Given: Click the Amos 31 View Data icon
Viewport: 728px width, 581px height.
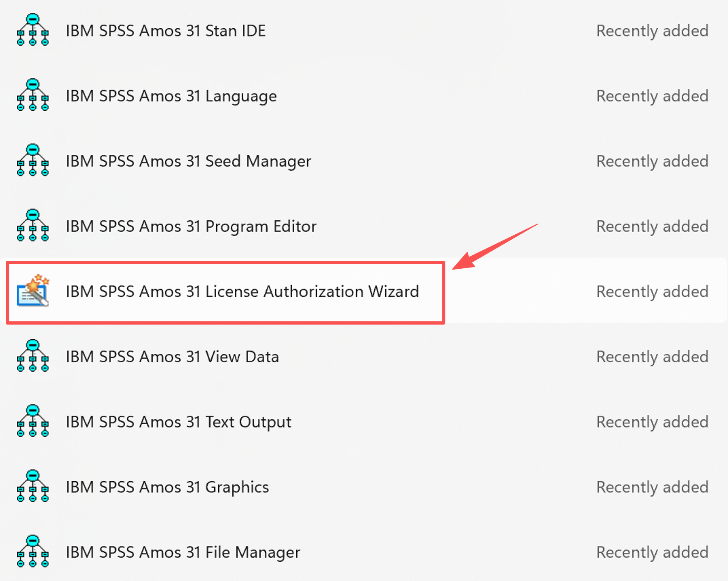Looking at the screenshot, I should (33, 356).
